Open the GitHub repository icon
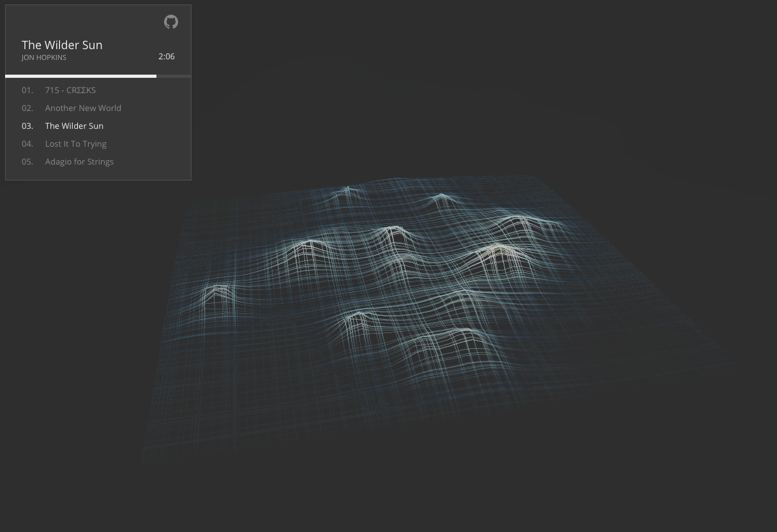 (x=171, y=22)
